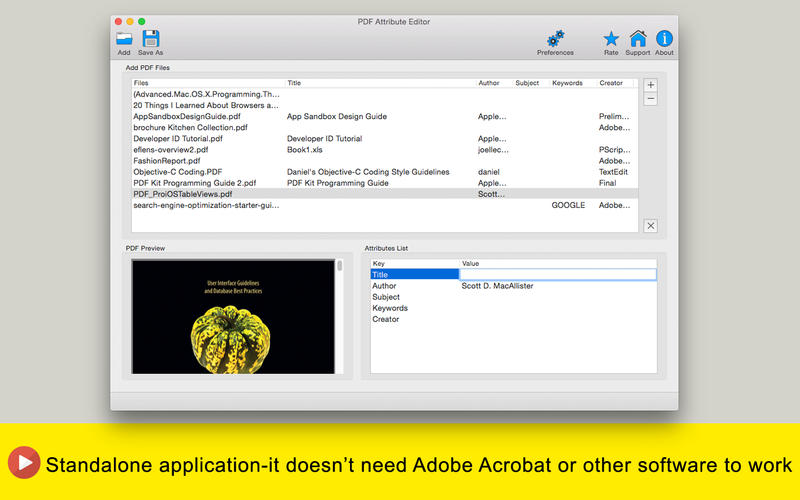This screenshot has width=800, height=500.
Task: Click the Rate star icon
Action: point(611,39)
